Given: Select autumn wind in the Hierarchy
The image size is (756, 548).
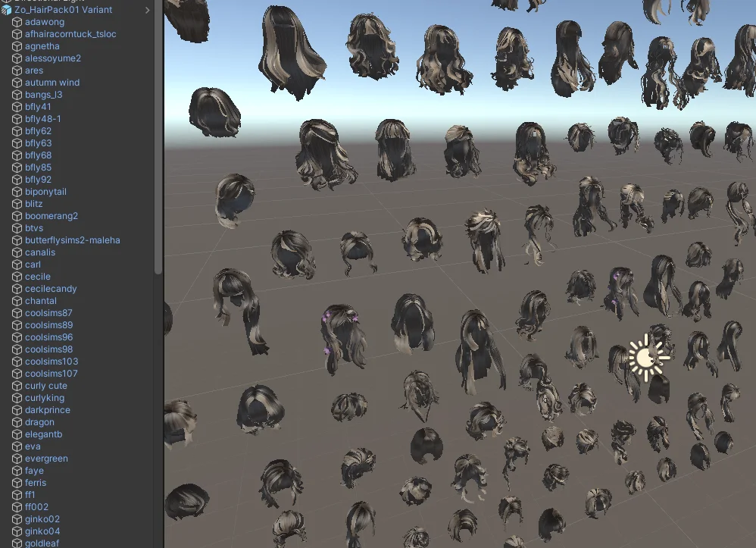Looking at the screenshot, I should pos(52,83).
